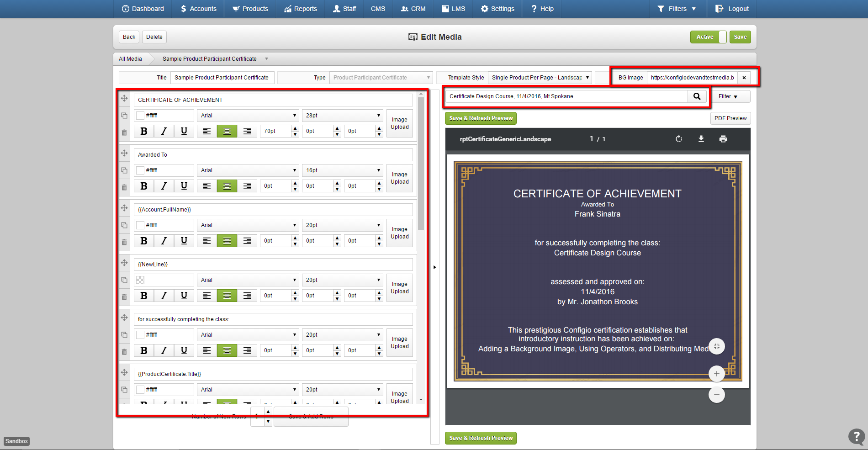Click the All Media breadcrumb
868x450 pixels.
coord(130,59)
